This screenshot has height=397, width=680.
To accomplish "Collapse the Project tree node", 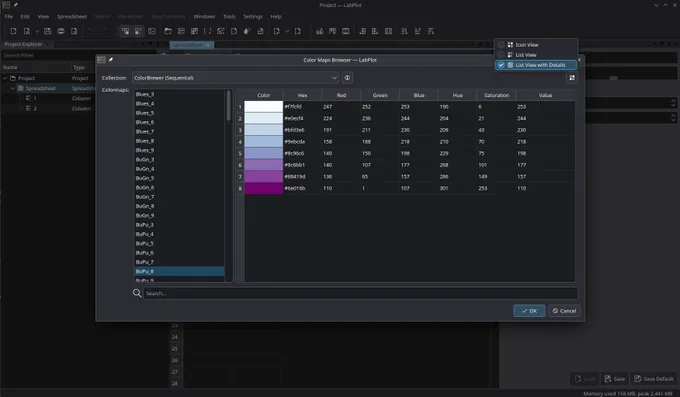I will [5, 78].
